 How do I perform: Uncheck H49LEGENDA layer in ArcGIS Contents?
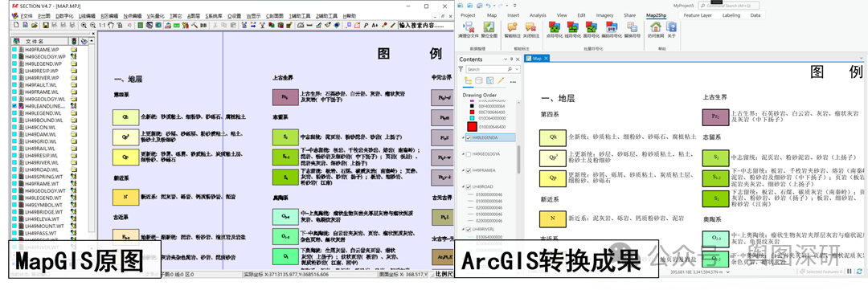[469, 137]
